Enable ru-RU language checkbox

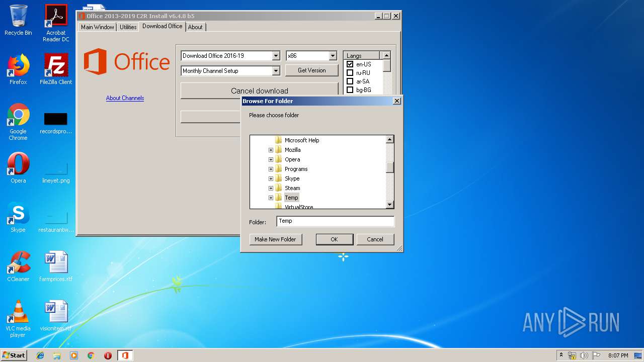coord(350,73)
